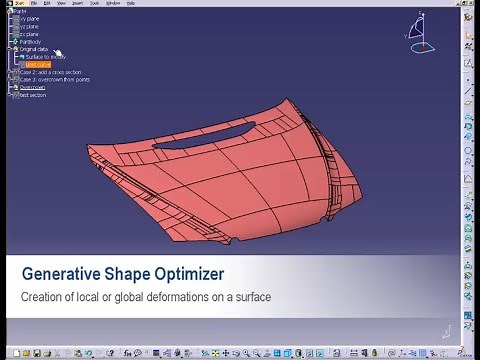Open the Help menu

click(131, 3)
